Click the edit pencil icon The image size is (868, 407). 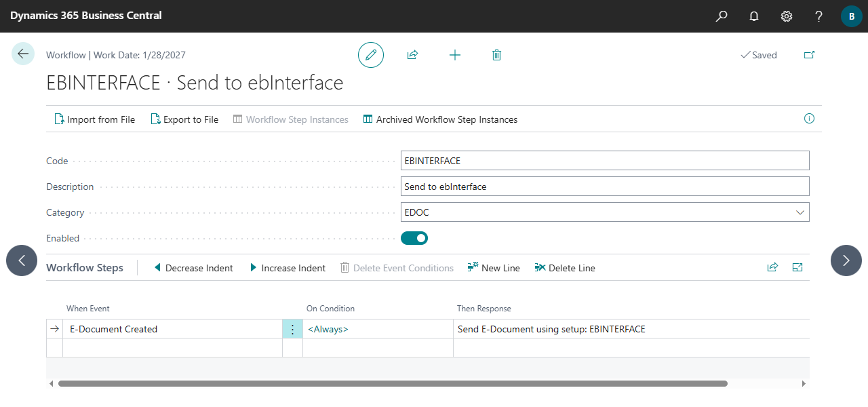click(x=371, y=55)
